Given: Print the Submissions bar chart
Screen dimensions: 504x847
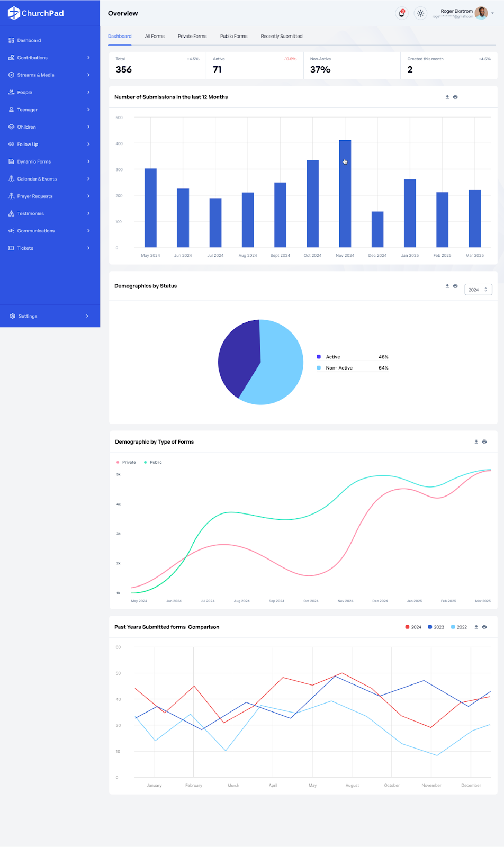Looking at the screenshot, I should [x=455, y=97].
